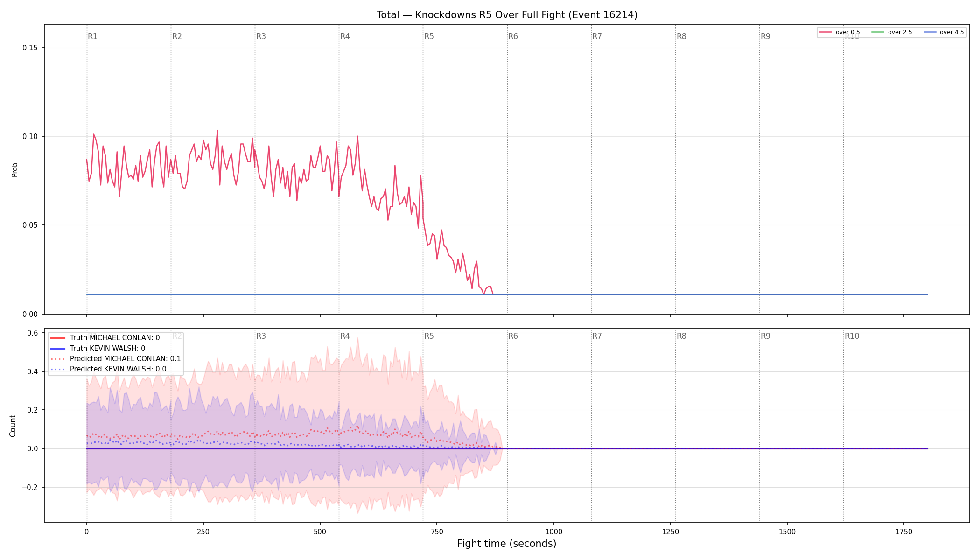This screenshot has height=560, width=980.
Task: Click the R8 round marker in Count chart
Action: pos(681,336)
